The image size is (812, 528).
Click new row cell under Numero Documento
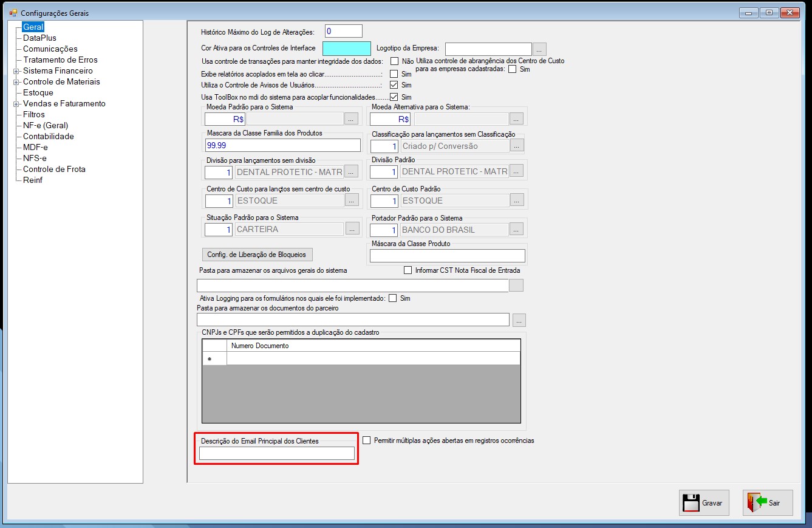point(374,358)
